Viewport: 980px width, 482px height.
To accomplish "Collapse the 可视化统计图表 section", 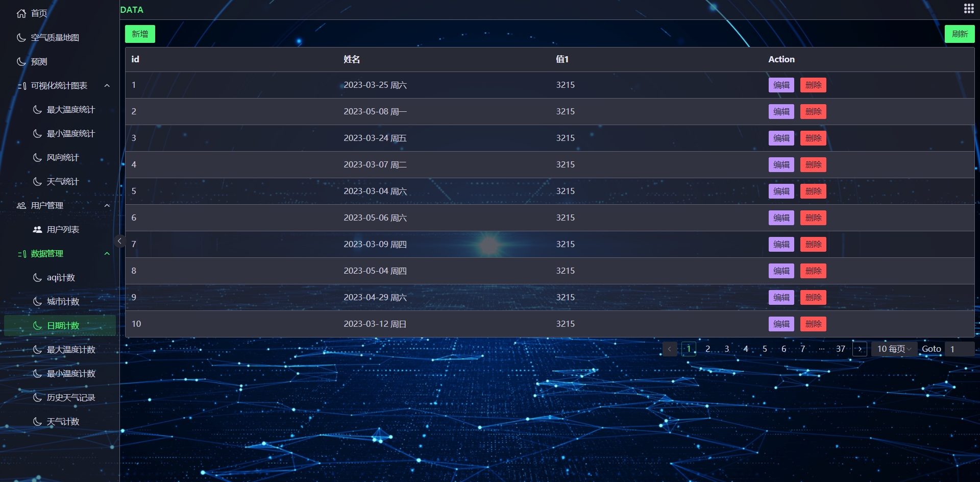I will [x=107, y=85].
